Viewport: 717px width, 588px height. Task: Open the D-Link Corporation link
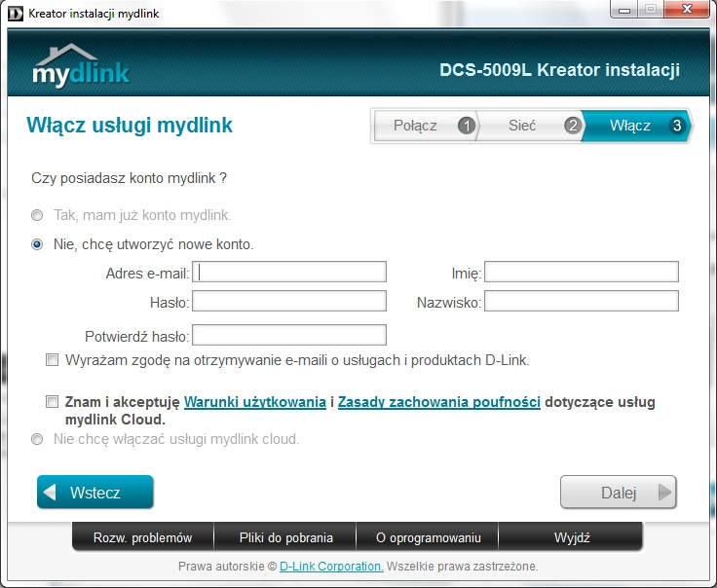(x=331, y=567)
